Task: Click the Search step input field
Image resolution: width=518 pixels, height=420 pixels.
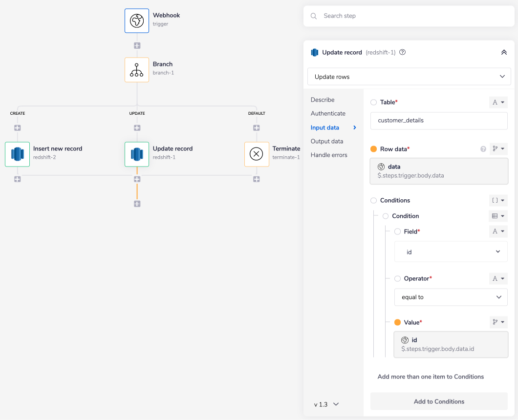Action: click(x=409, y=16)
